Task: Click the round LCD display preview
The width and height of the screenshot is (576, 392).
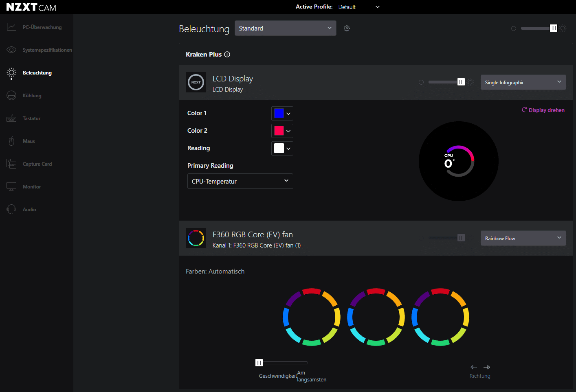Action: click(458, 161)
